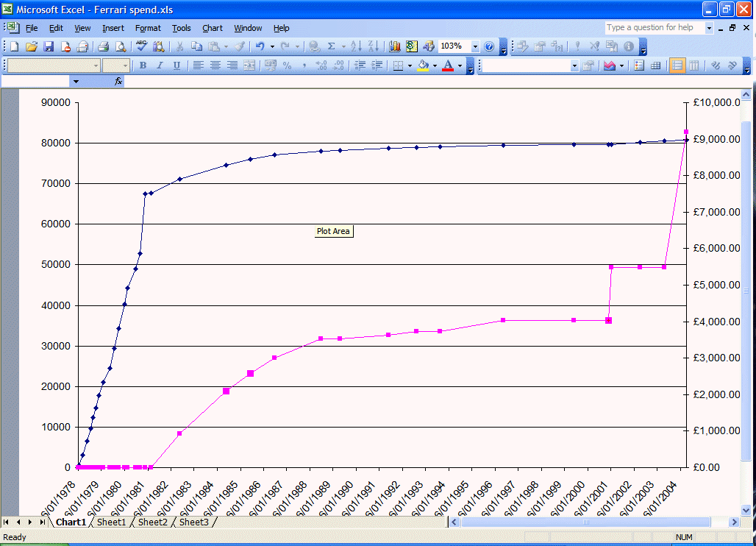Toggle italic formatting
Viewport: 756px width, 546px height.
(160, 65)
